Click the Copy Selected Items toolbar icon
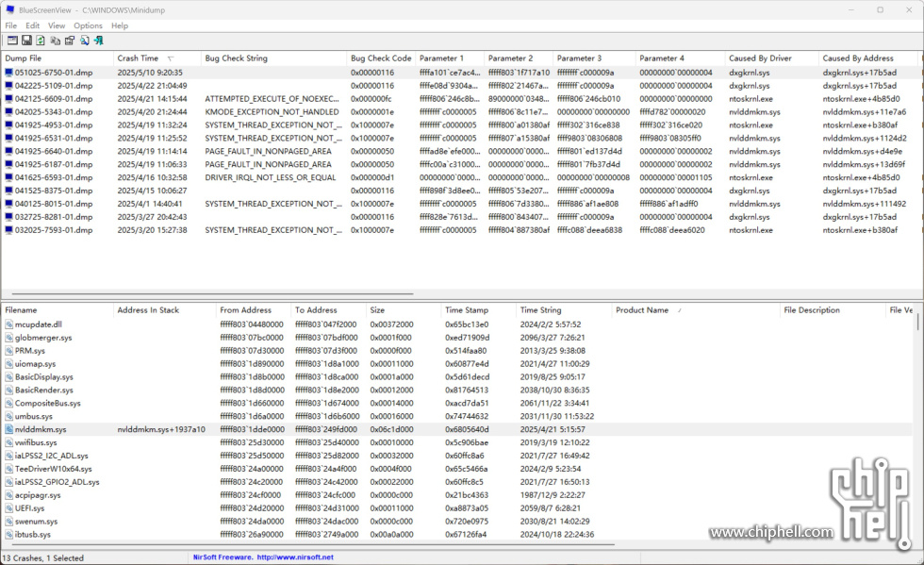Viewport: 924px width, 565px height. pyautogui.click(x=56, y=41)
